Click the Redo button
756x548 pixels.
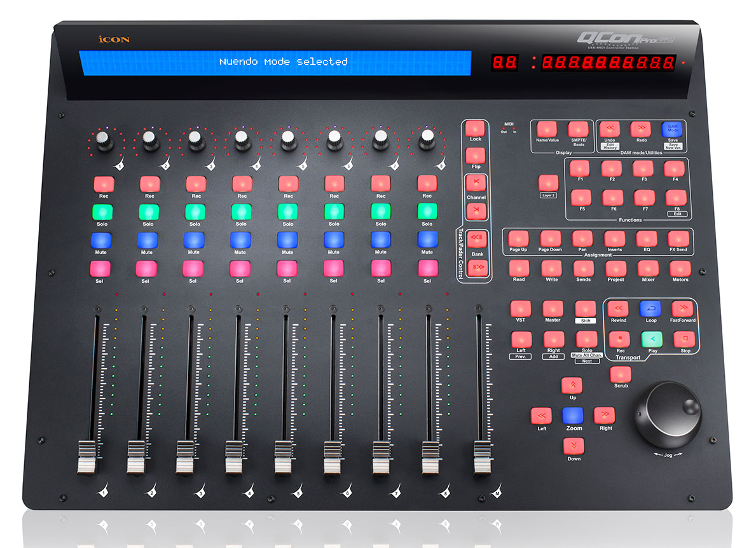click(642, 128)
